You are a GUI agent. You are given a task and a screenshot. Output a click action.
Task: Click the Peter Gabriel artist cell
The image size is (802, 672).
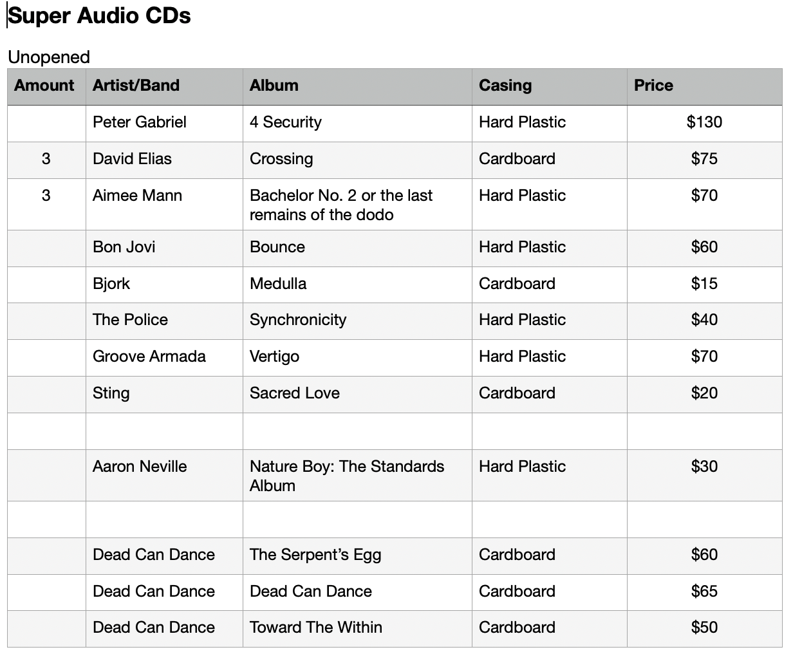(164, 124)
